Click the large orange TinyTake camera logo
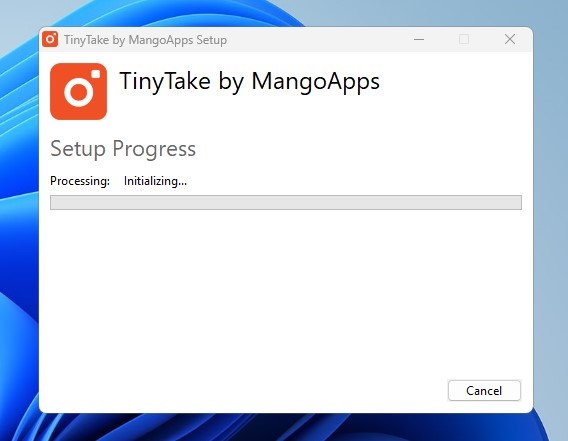Screen dimensions: 568x441 (x=79, y=91)
